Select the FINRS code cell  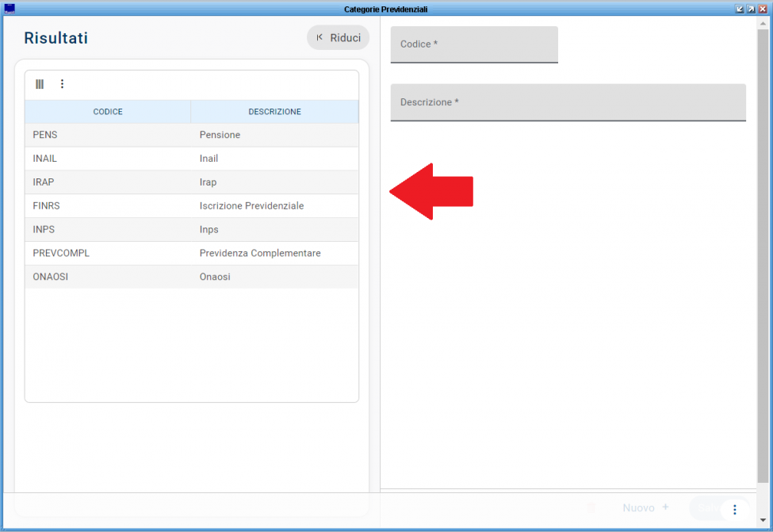coord(108,206)
